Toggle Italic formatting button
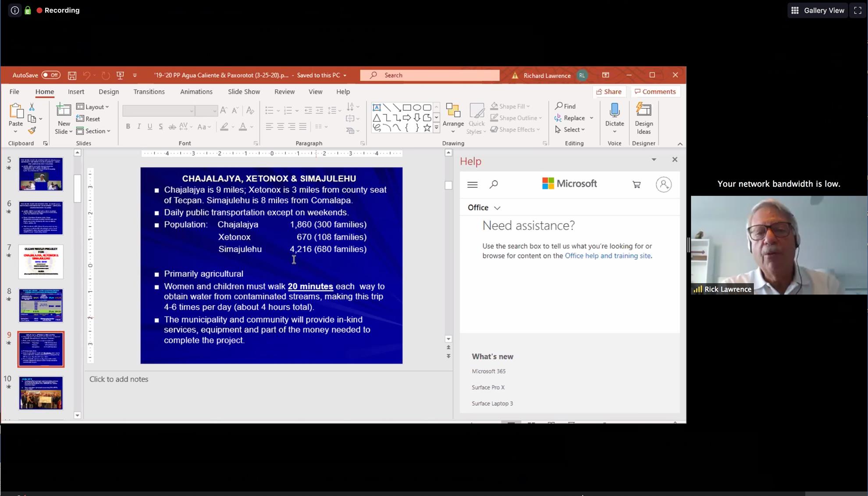The height and width of the screenshot is (496, 868). [139, 126]
